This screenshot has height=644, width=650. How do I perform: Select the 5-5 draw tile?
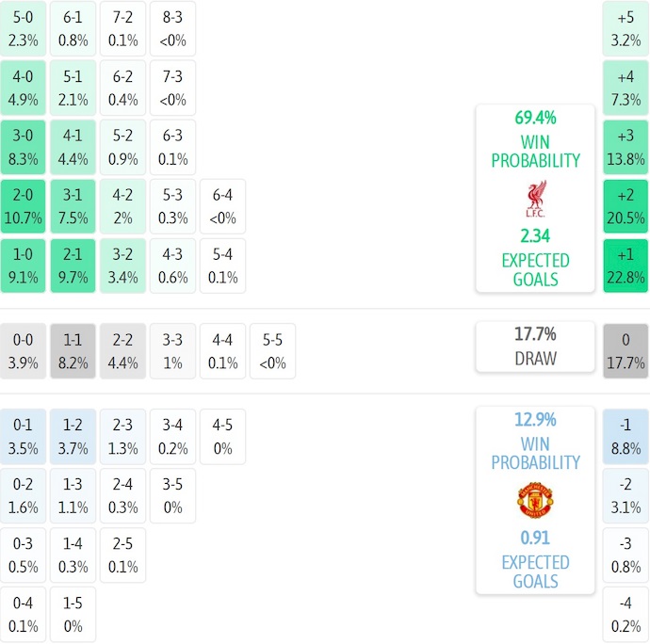(x=273, y=351)
